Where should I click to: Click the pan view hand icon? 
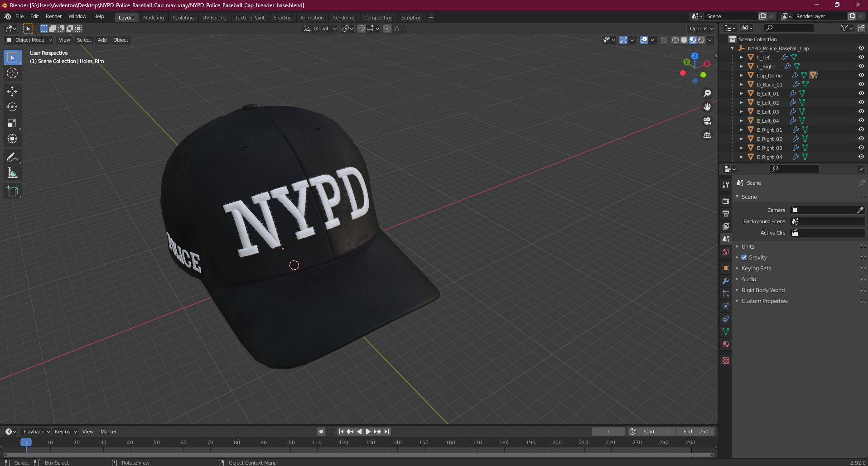(x=707, y=107)
